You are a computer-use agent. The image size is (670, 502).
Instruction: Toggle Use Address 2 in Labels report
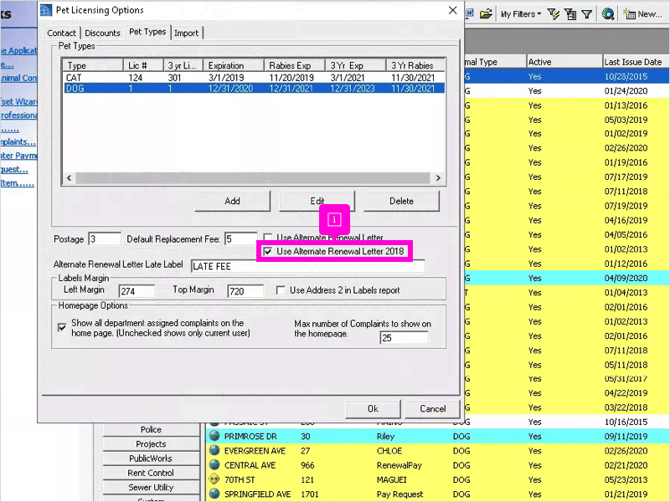[x=280, y=290]
